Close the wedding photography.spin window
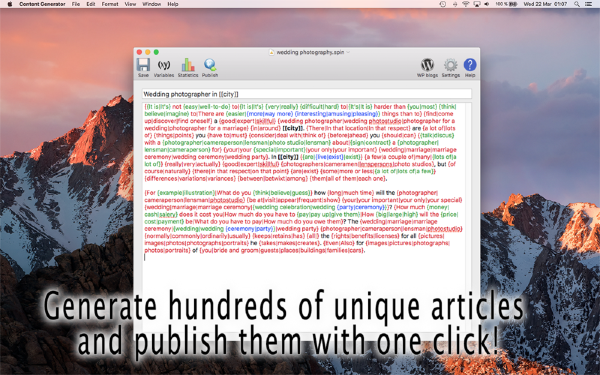The image size is (600, 375). [x=139, y=52]
